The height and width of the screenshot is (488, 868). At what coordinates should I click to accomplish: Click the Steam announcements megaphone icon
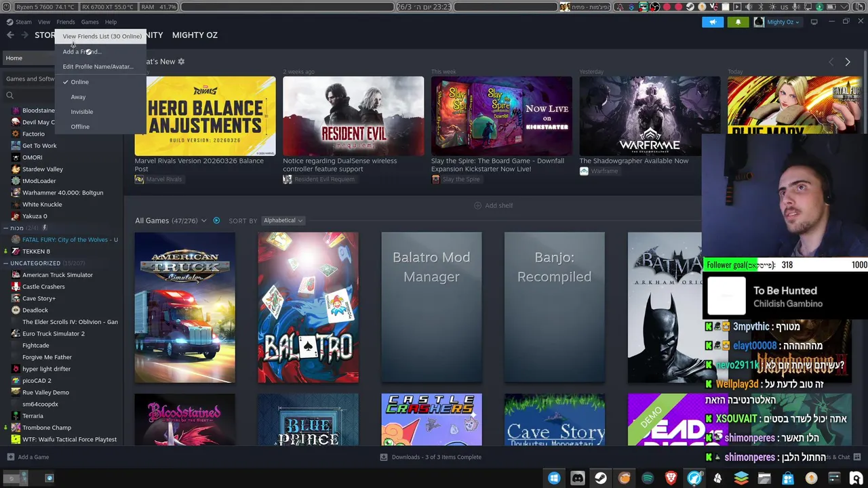point(713,22)
